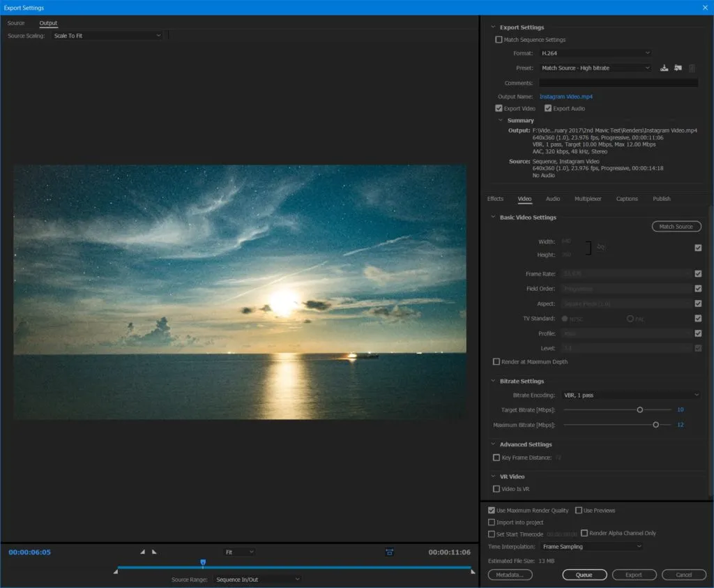
Task: Toggle the aspect ratio corrected preview icon
Action: pos(389,552)
